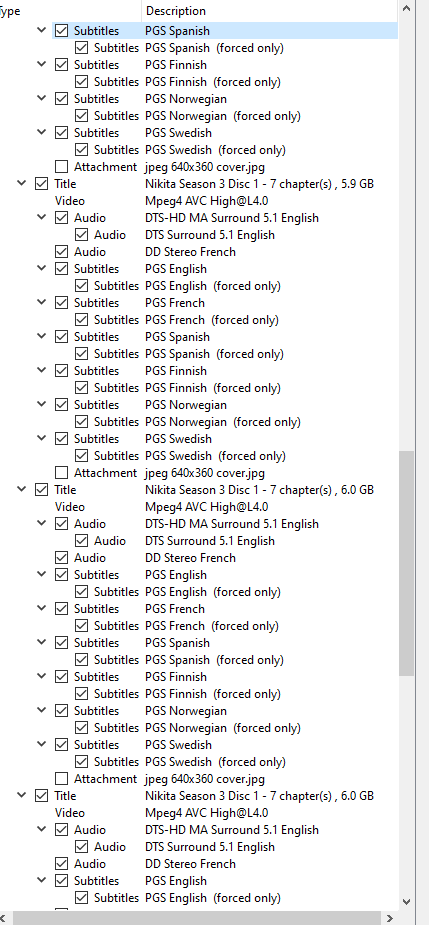
Task: Click the horizontal scrollbar right arrow
Action: click(x=389, y=917)
